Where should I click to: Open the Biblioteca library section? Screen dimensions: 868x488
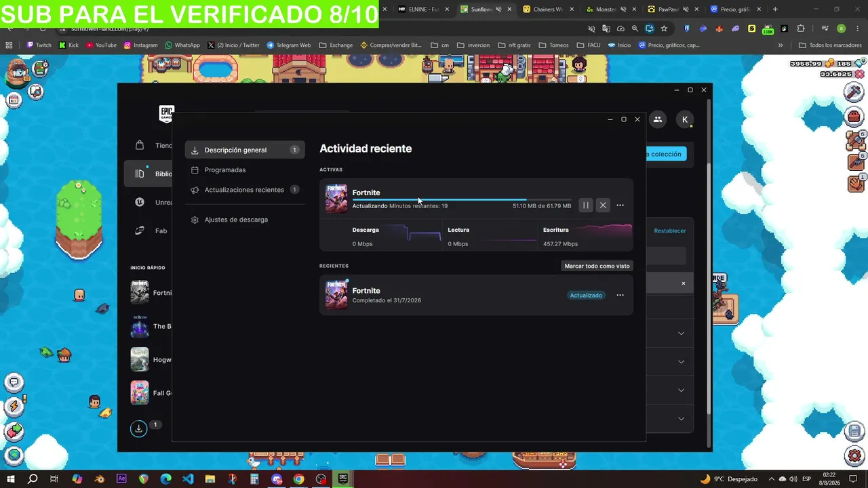(x=149, y=174)
